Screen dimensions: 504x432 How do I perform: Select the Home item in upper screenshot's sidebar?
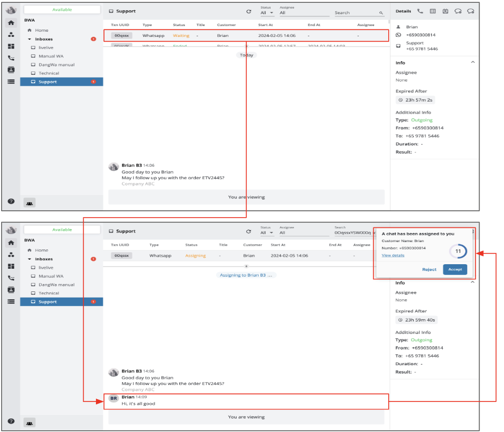coord(41,30)
